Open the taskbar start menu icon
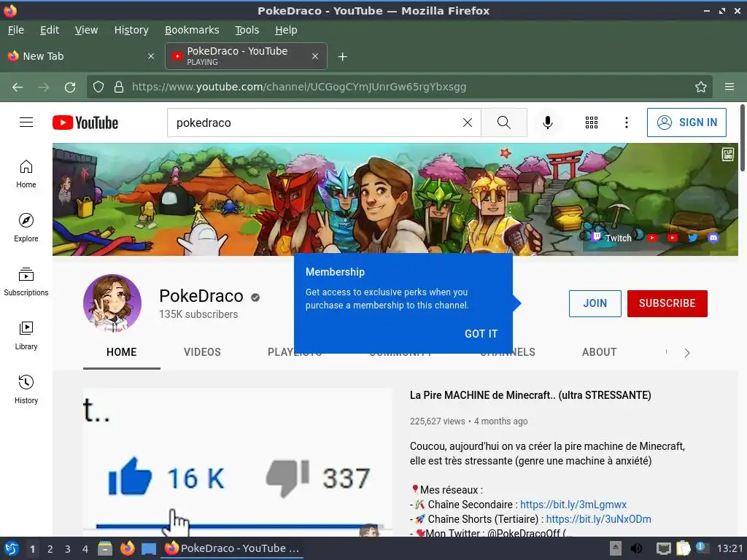This screenshot has height=560, width=747. tap(12, 548)
